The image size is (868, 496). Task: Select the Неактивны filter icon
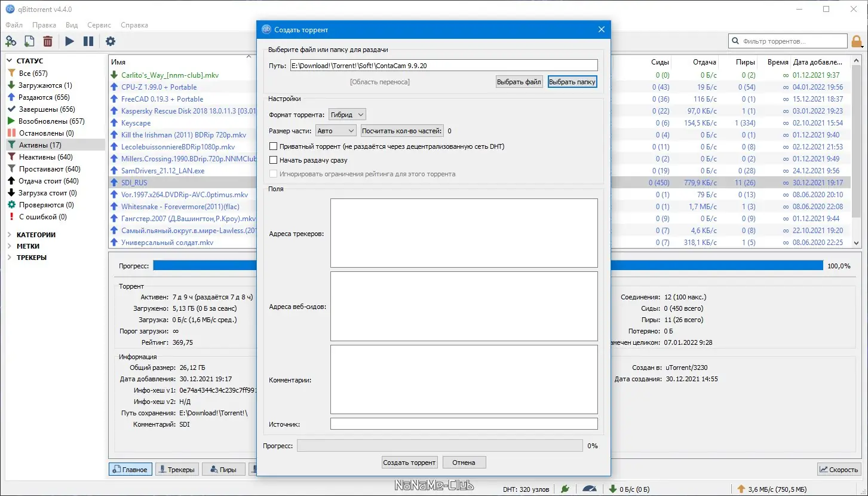pyautogui.click(x=11, y=157)
